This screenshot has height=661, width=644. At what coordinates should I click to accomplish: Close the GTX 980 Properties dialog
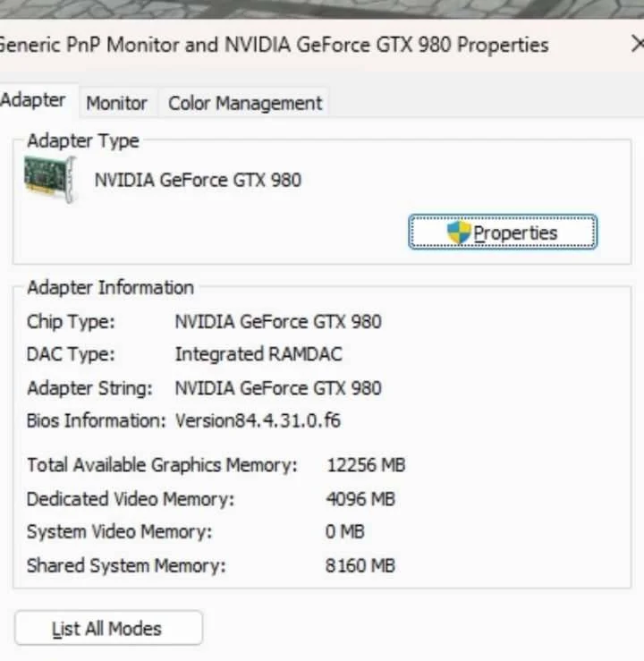(x=637, y=44)
